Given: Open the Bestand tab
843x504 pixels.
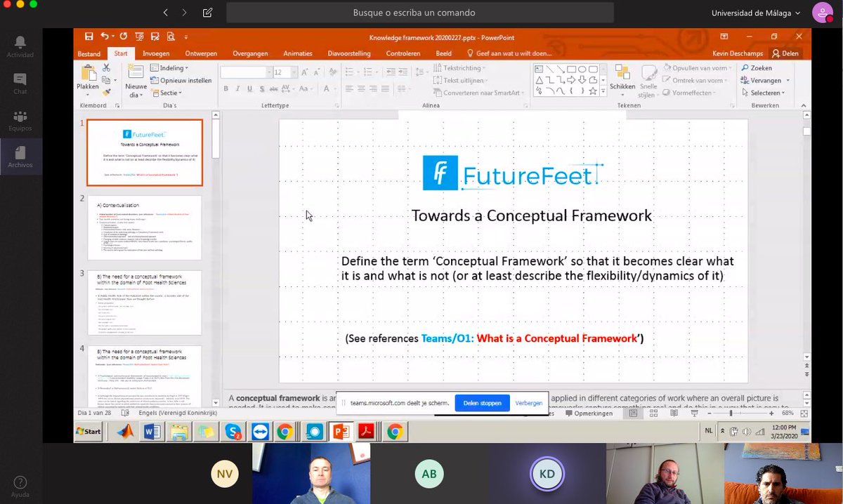Looking at the screenshot, I should (89, 53).
